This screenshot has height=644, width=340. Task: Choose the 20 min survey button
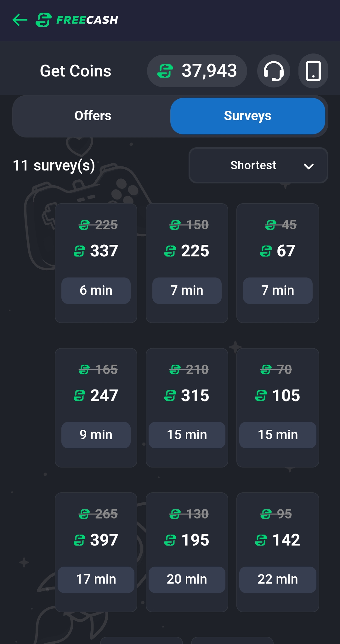(x=187, y=579)
